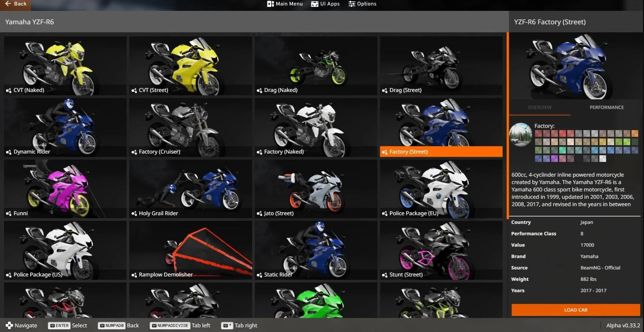644x332 pixels.
Task: Select a purple Factory paint swatch
Action: click(554, 158)
